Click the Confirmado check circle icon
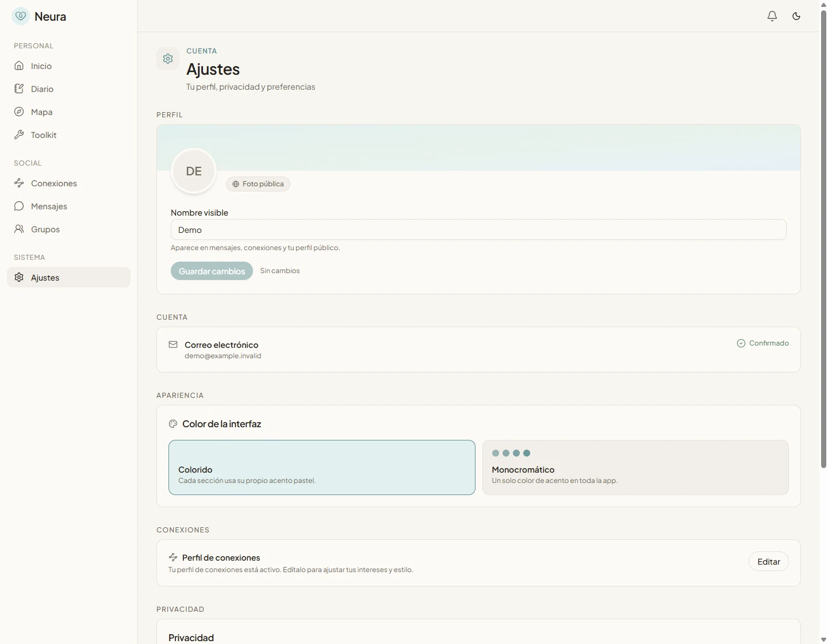The width and height of the screenshot is (828, 644). [741, 343]
